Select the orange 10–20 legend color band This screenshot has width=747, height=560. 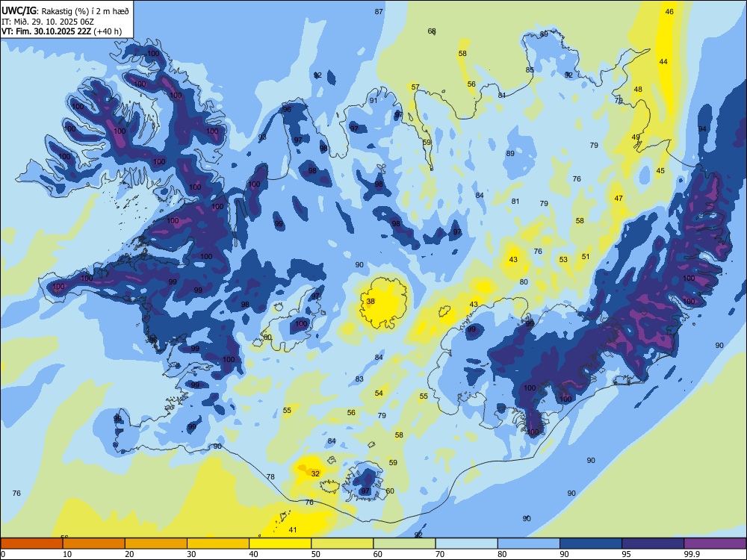pyautogui.click(x=94, y=544)
